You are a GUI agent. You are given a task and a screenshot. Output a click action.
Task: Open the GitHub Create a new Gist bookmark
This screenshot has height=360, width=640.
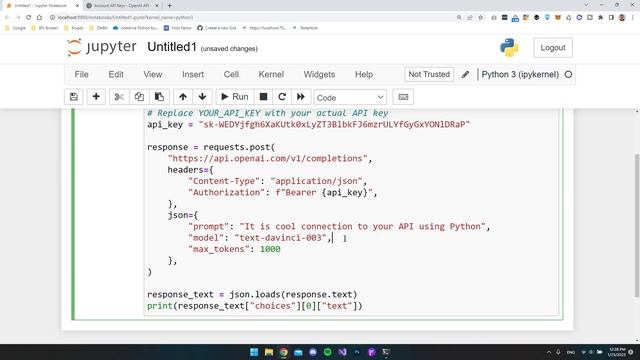click(217, 28)
